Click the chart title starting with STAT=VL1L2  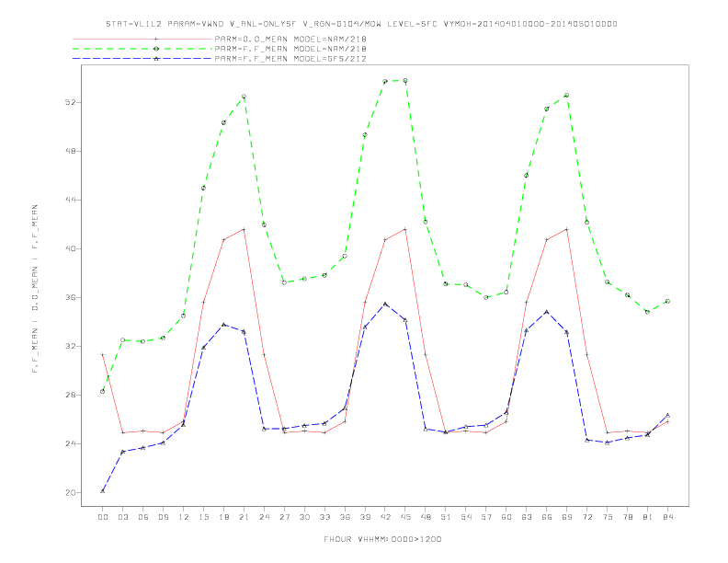pos(361,24)
